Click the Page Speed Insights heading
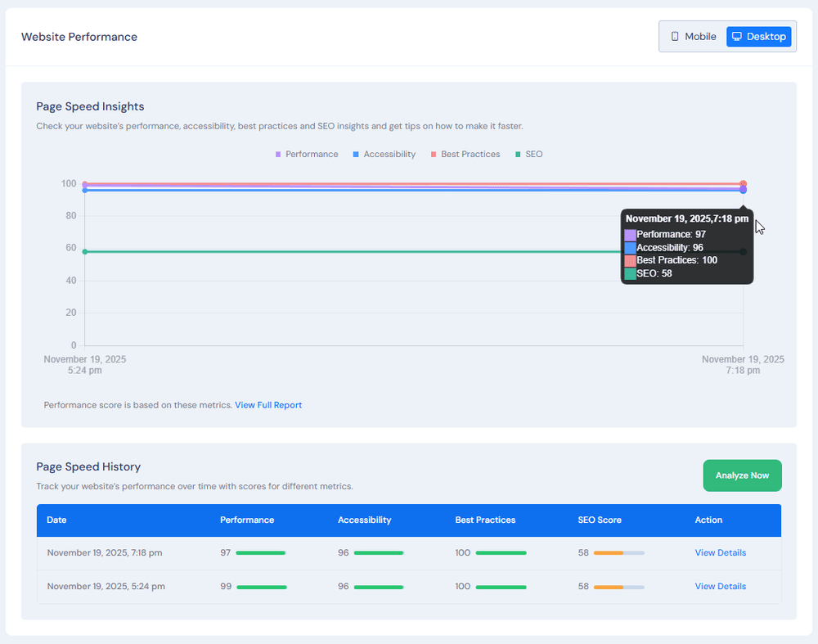818x644 pixels. [90, 106]
